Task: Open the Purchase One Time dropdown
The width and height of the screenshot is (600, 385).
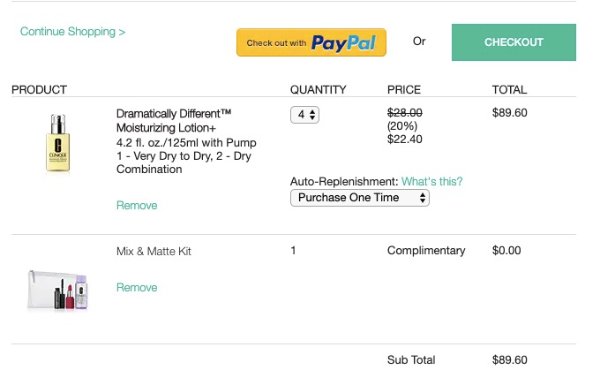Action: point(360,198)
